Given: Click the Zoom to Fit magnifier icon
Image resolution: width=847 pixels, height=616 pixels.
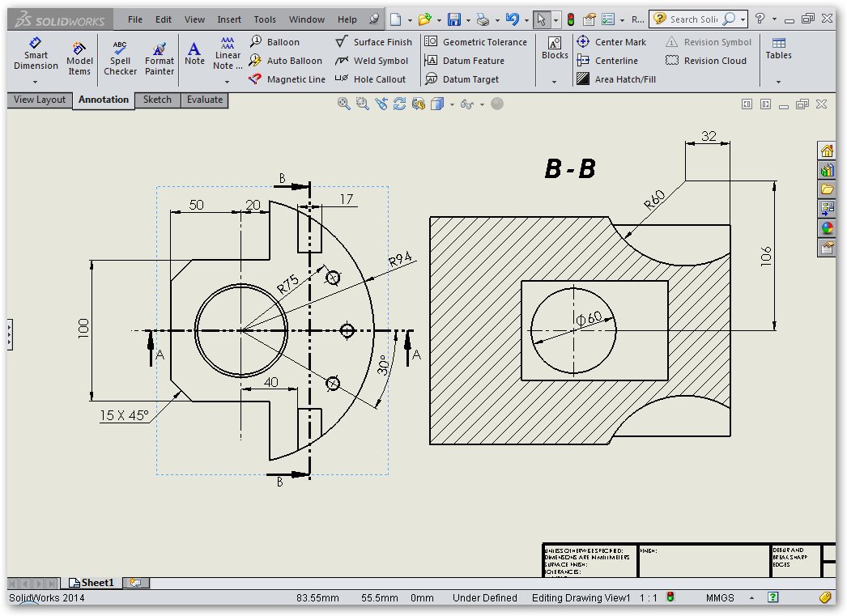Looking at the screenshot, I should (343, 104).
